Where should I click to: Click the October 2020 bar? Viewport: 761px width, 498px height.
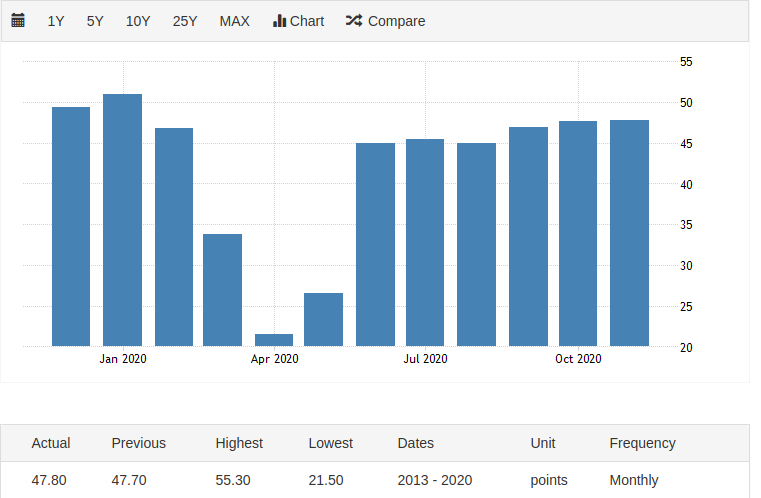(578, 234)
